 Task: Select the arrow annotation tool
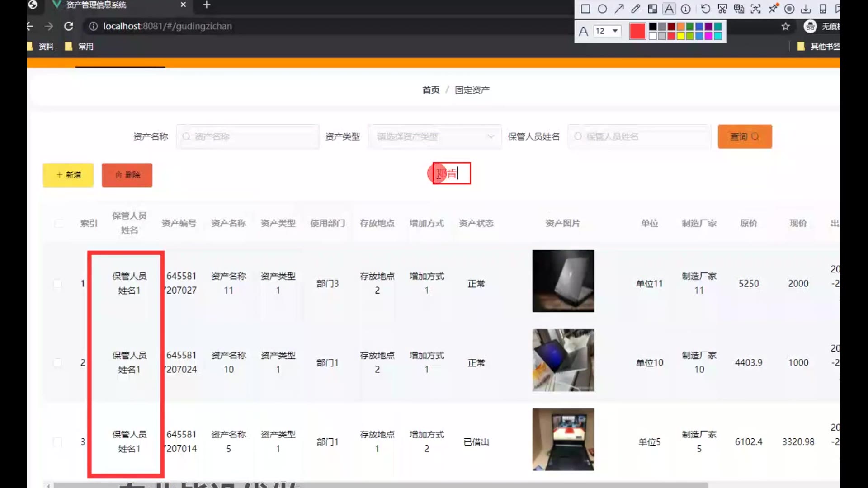pos(619,9)
